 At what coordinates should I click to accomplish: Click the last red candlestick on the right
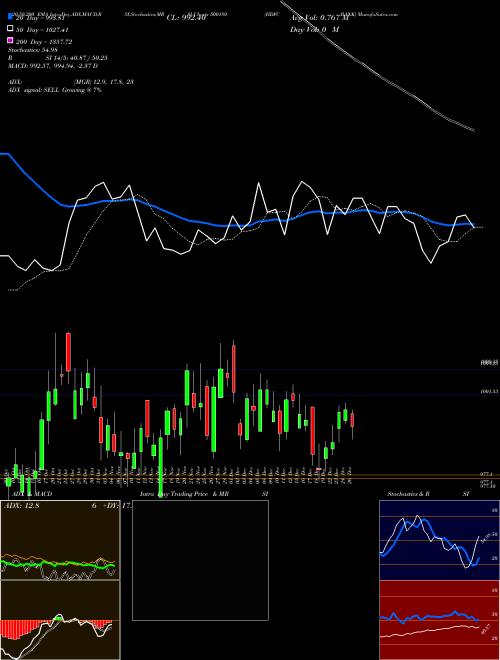[x=352, y=420]
